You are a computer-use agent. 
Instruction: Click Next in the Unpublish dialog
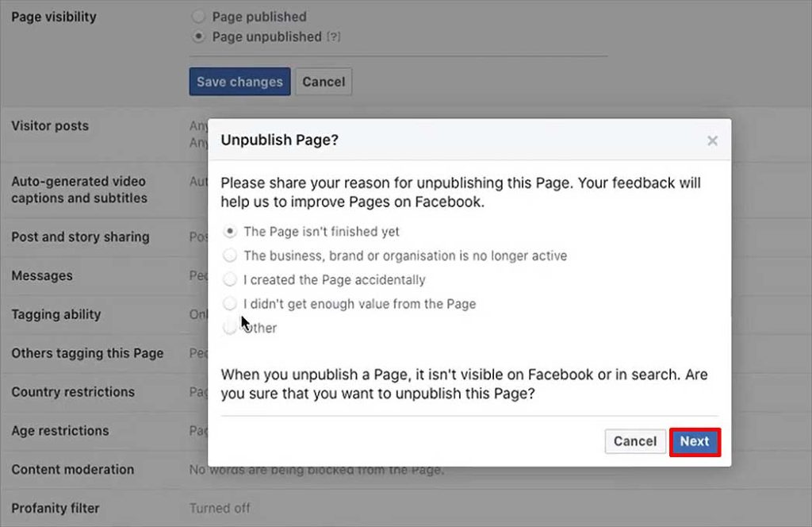pyautogui.click(x=695, y=441)
